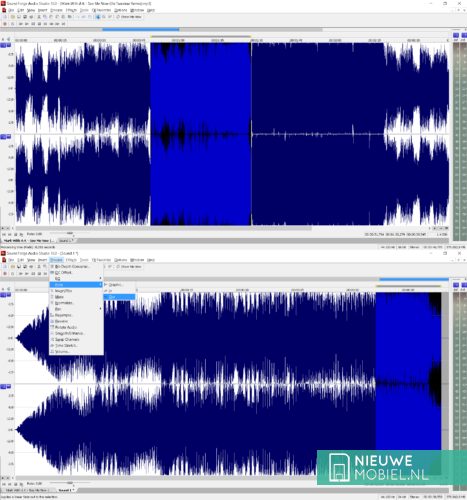Select Reverse in Process menu
The width and height of the screenshot is (467, 500).
coord(76,321)
